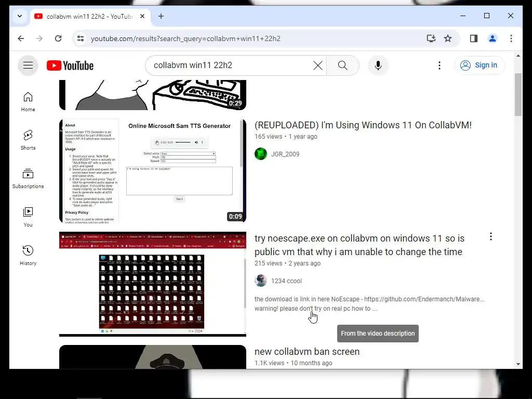Minimize the Chrome window
This screenshot has height=399, width=532.
click(x=463, y=16)
